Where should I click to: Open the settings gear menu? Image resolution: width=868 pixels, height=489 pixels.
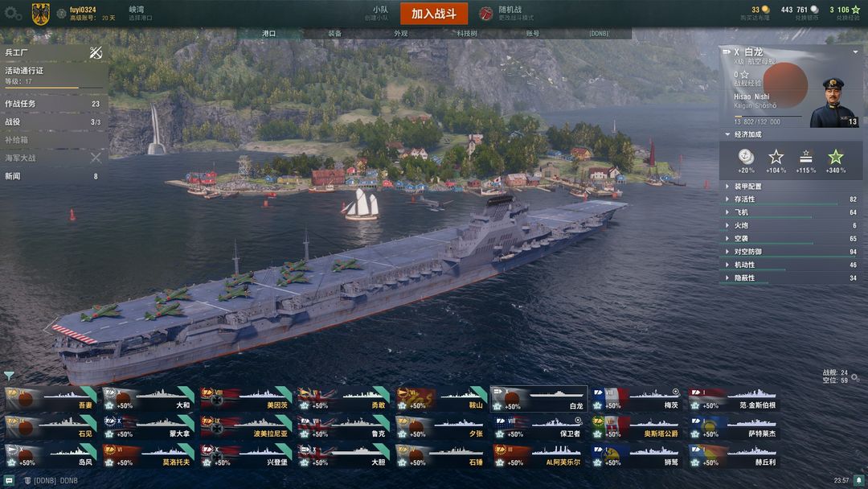(12, 14)
